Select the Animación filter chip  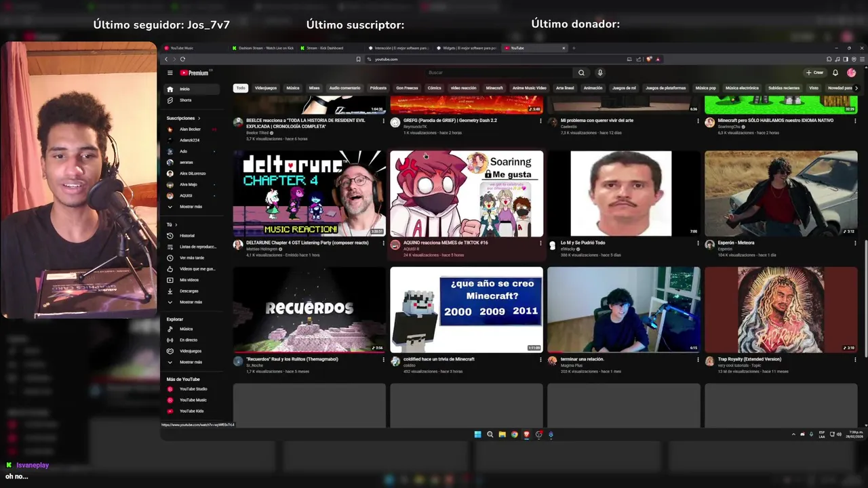tap(593, 88)
